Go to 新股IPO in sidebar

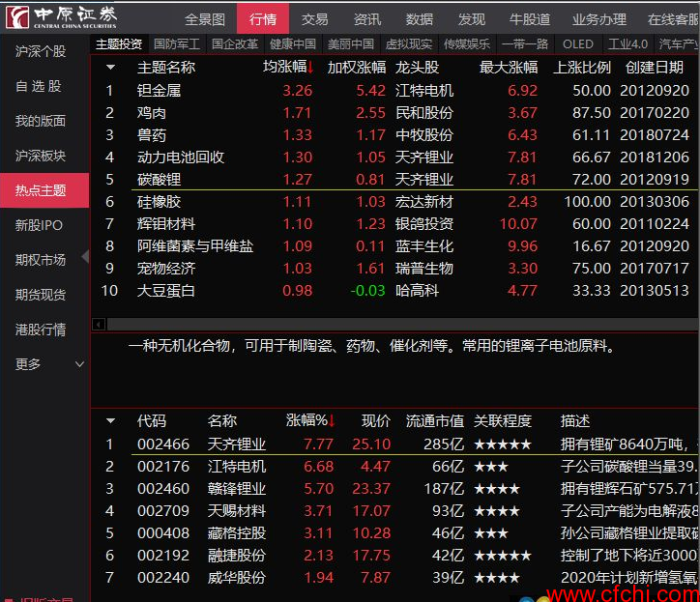click(39, 225)
